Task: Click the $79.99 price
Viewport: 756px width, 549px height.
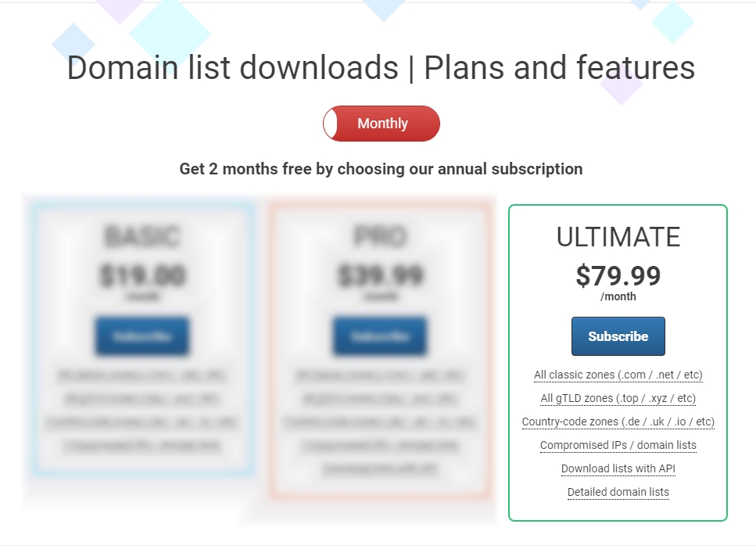Action: coord(618,275)
